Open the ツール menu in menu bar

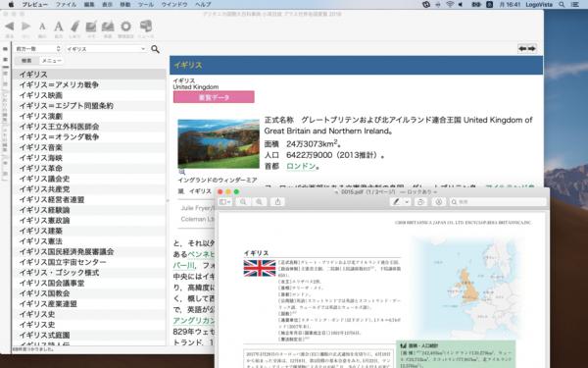(x=146, y=5)
